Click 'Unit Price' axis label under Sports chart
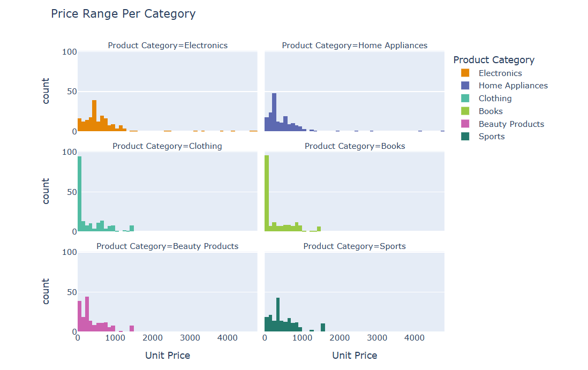Image resolution: width=588 pixels, height=370 pixels. tap(355, 356)
